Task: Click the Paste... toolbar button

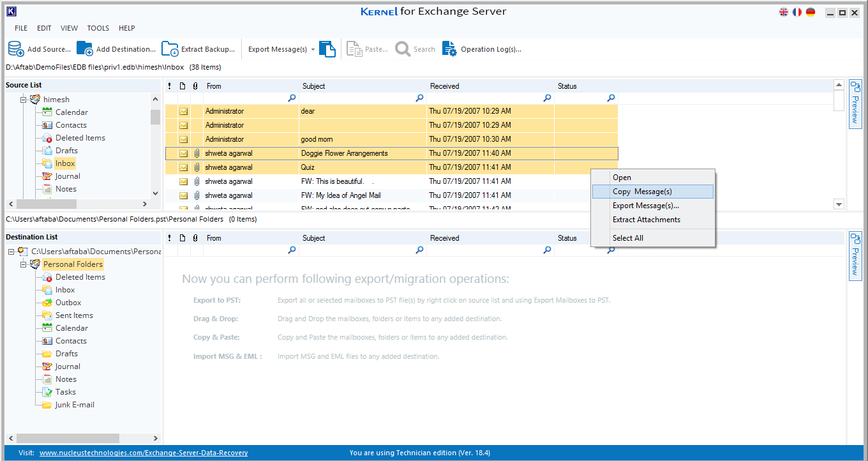Action: point(368,49)
